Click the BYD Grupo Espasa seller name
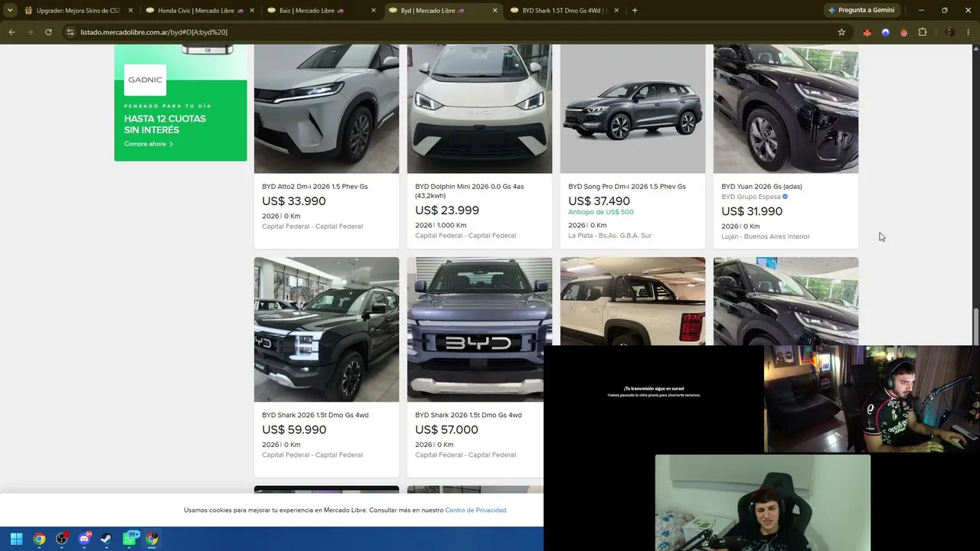The width and height of the screenshot is (980, 551). (x=750, y=197)
